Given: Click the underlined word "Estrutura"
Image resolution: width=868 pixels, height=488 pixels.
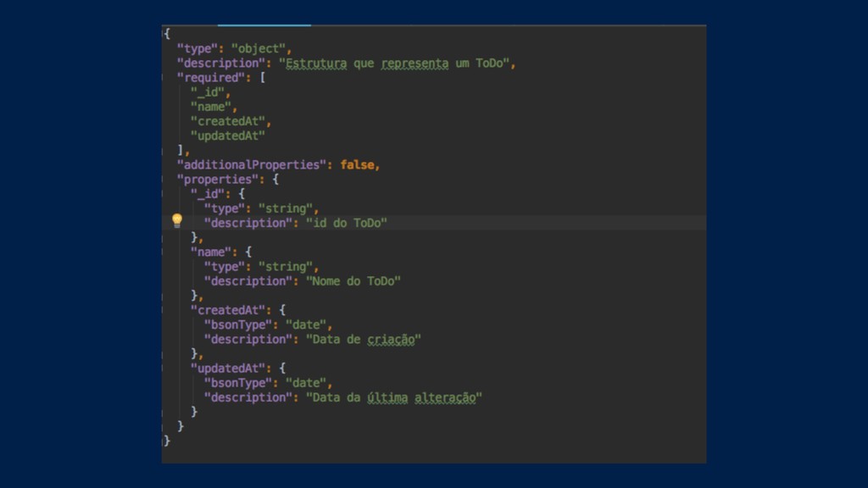Looking at the screenshot, I should coord(316,64).
